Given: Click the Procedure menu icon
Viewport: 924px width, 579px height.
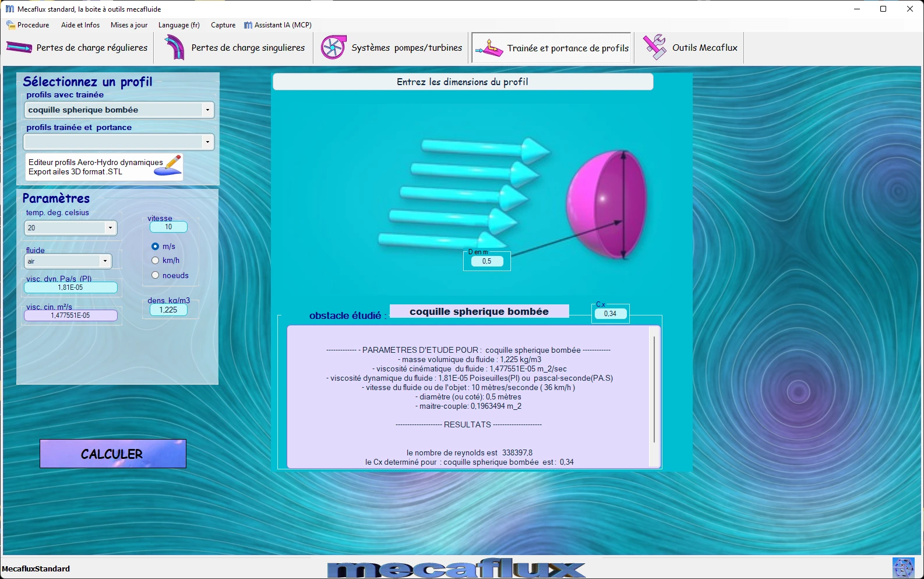Looking at the screenshot, I should coord(10,25).
